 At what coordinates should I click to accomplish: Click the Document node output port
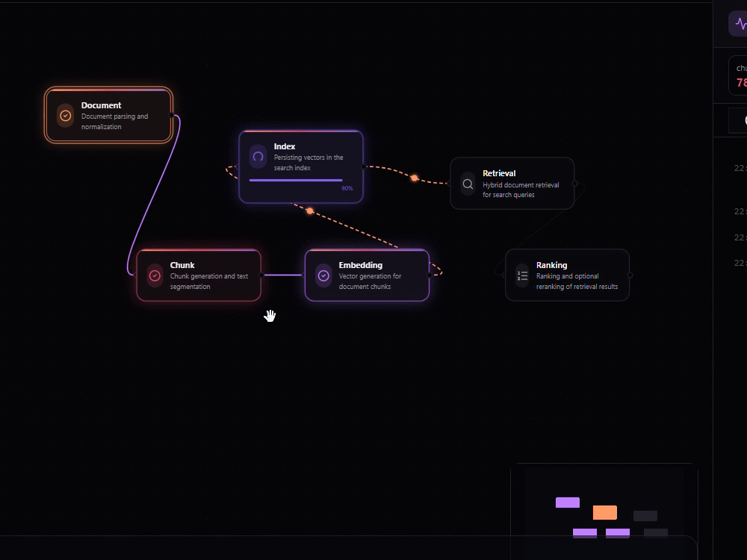pos(172,115)
